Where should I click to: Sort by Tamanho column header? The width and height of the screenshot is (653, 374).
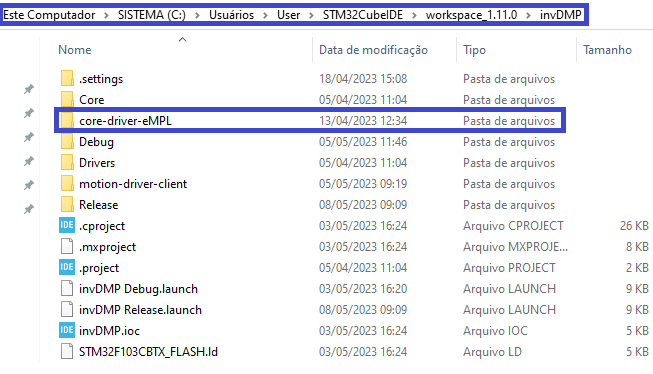[x=607, y=50]
